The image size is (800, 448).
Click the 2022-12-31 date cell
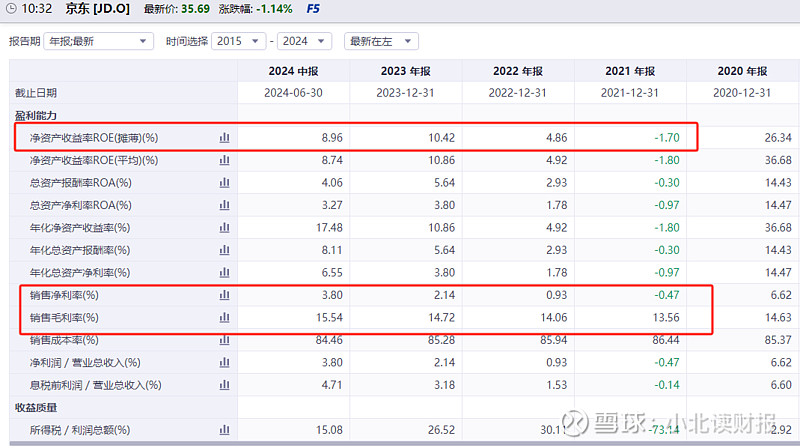point(518,93)
